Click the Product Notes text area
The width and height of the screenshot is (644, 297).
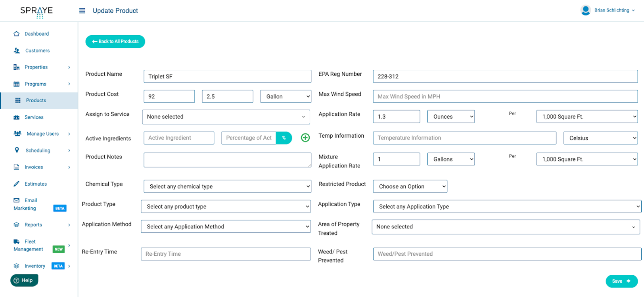(228, 160)
